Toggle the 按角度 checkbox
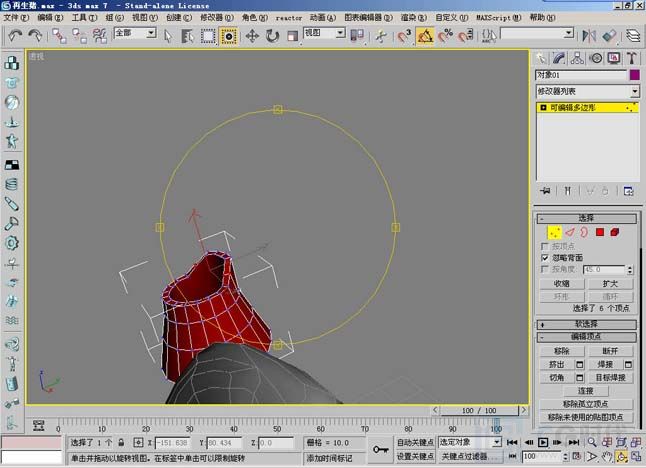Image resolution: width=646 pixels, height=468 pixels. click(x=545, y=269)
